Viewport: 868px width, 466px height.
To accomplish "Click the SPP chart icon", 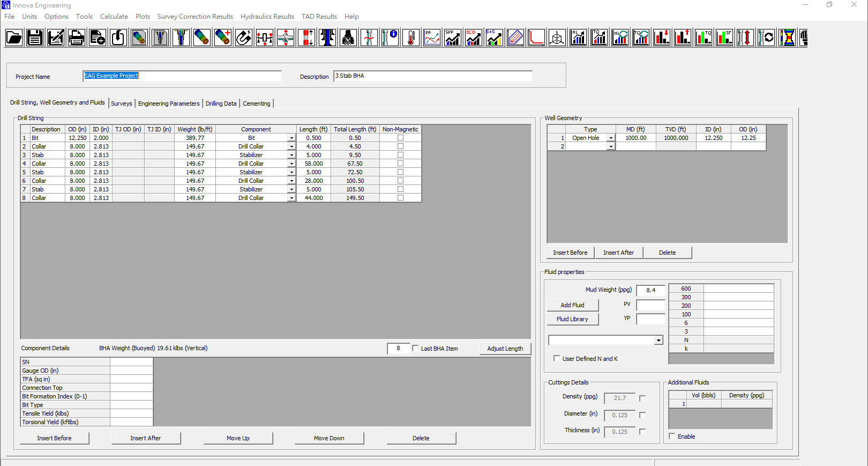I will [453, 38].
